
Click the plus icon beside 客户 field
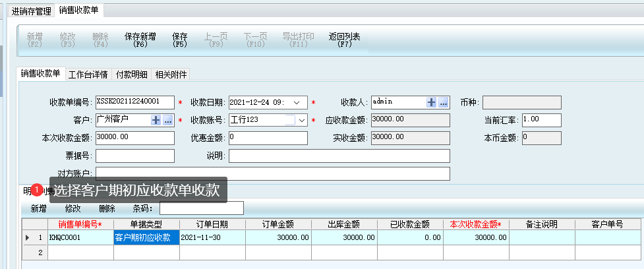[156, 120]
